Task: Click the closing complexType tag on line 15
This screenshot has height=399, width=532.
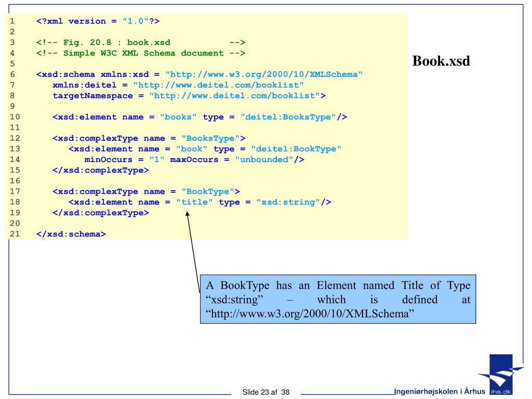Action: pos(100,170)
